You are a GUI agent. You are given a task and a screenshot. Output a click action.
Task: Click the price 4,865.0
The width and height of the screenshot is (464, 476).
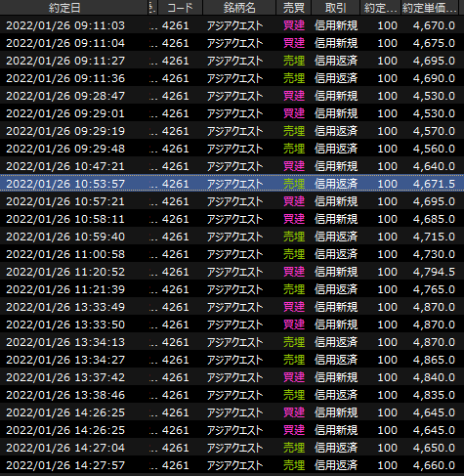[x=434, y=360]
